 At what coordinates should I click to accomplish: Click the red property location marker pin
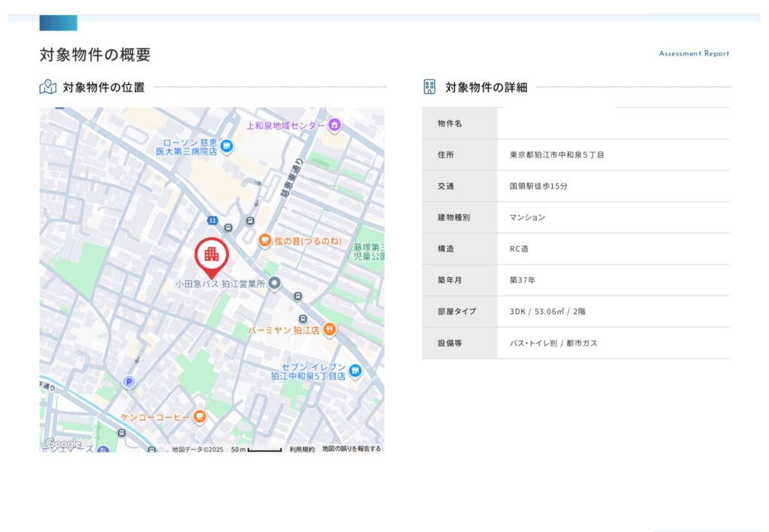click(x=211, y=254)
